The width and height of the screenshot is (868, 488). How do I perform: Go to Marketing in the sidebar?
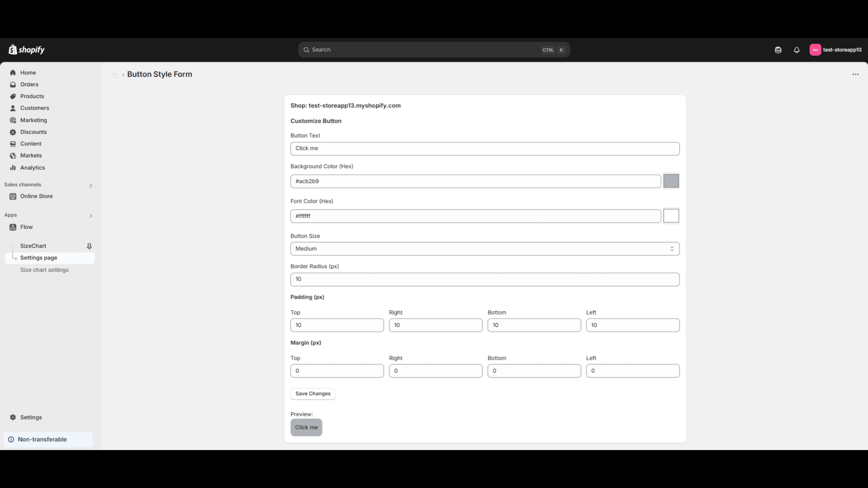33,120
